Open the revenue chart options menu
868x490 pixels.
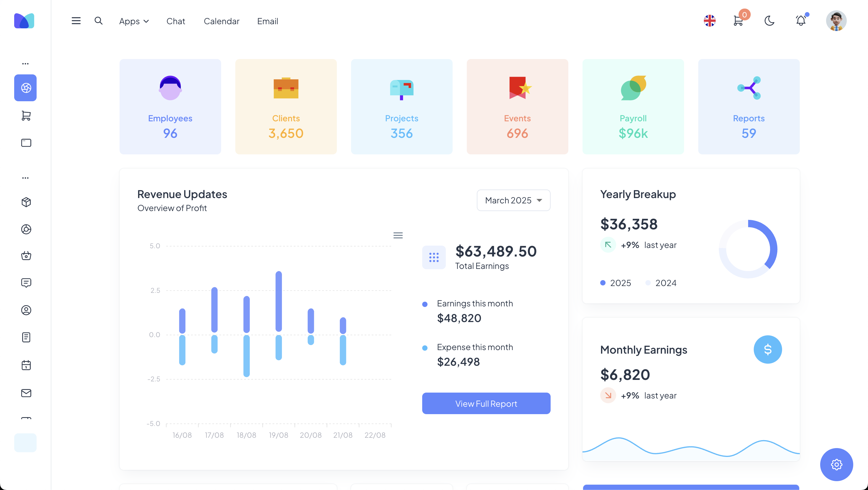click(398, 235)
